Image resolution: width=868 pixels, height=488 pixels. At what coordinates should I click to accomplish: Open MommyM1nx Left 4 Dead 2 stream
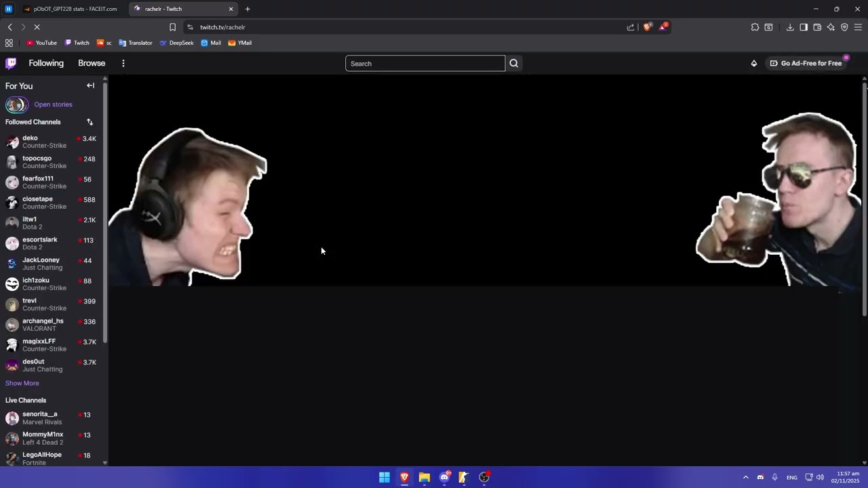point(53,439)
